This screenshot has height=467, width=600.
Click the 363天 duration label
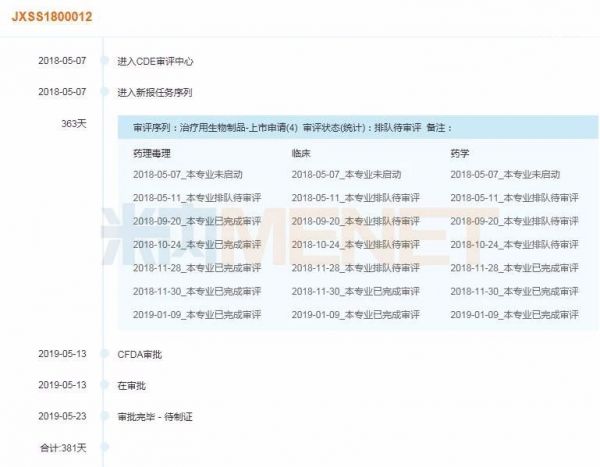74,123
